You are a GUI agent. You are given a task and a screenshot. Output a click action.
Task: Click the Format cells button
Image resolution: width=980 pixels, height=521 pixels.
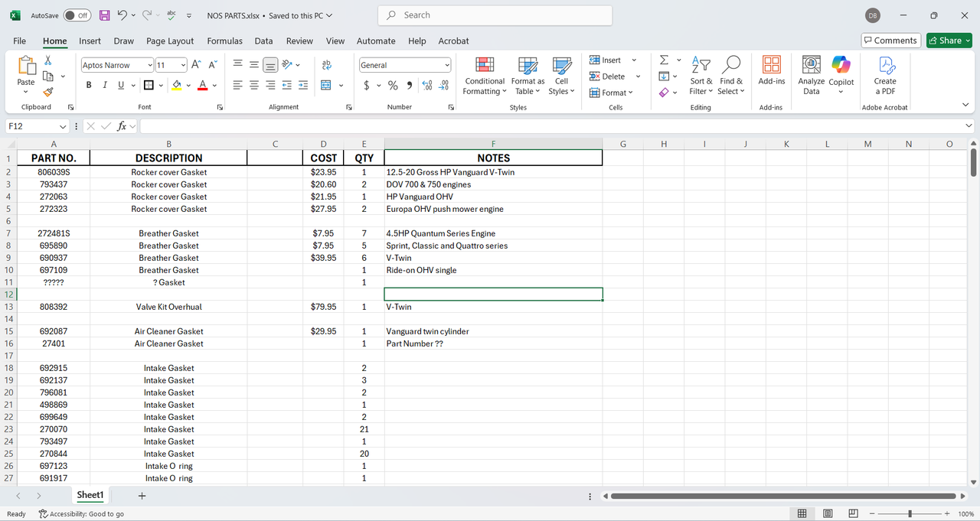[x=612, y=93]
